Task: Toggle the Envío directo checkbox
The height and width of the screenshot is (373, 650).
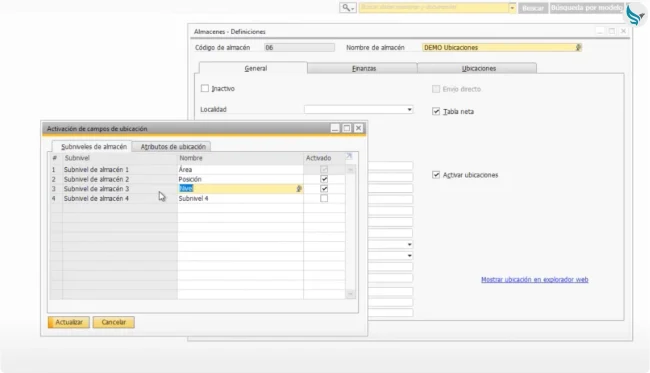Action: click(x=436, y=89)
